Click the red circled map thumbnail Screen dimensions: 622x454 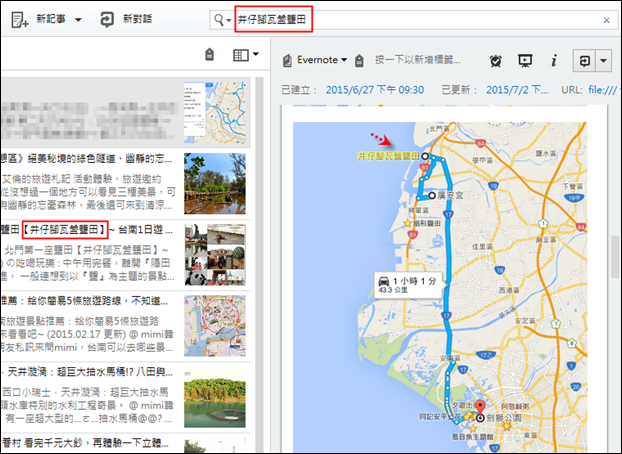[215, 326]
